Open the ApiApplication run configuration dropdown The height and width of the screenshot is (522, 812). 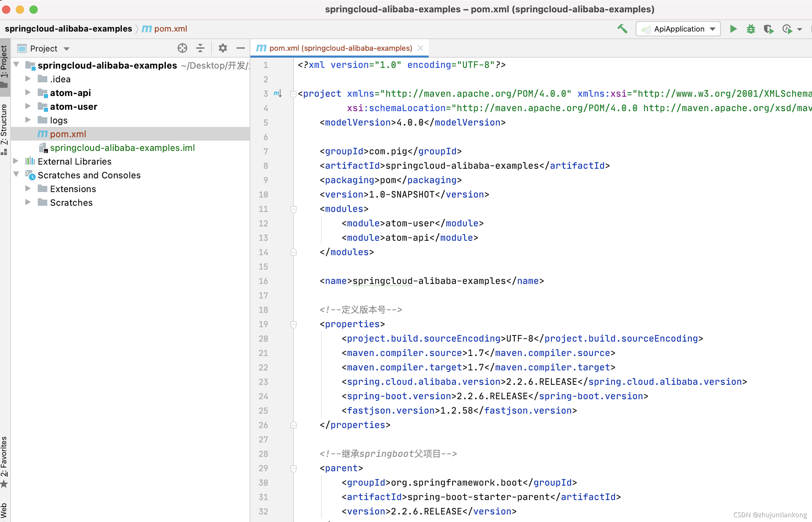coord(678,29)
